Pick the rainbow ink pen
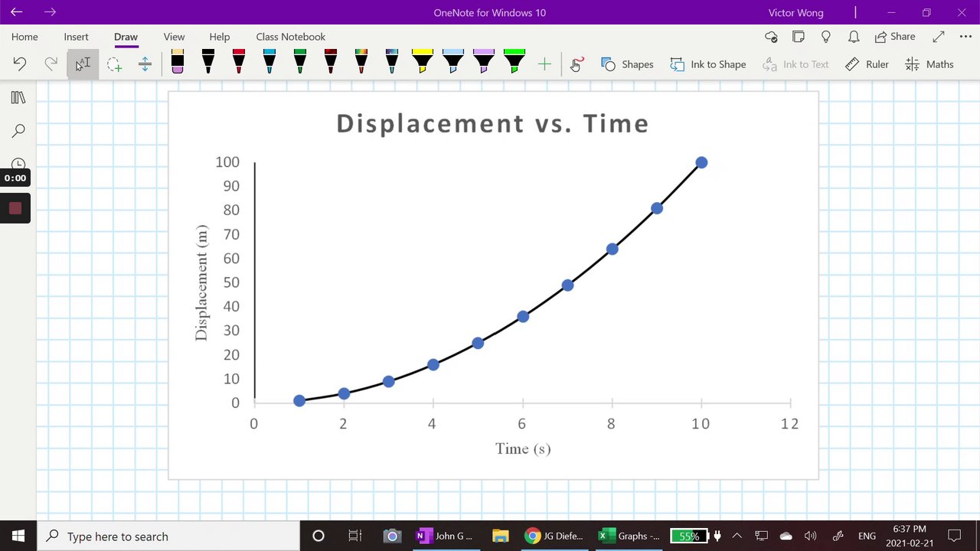The height and width of the screenshot is (551, 980). (x=361, y=62)
